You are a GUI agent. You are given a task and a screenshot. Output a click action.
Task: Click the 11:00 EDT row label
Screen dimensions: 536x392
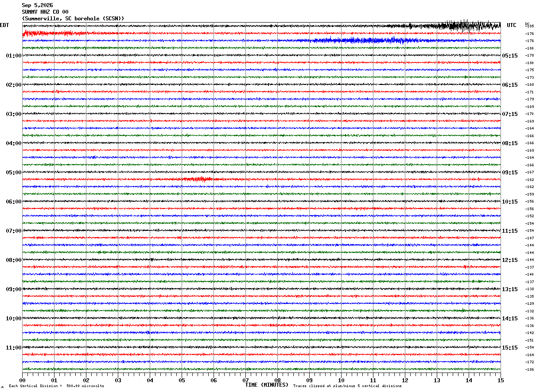(x=14, y=348)
